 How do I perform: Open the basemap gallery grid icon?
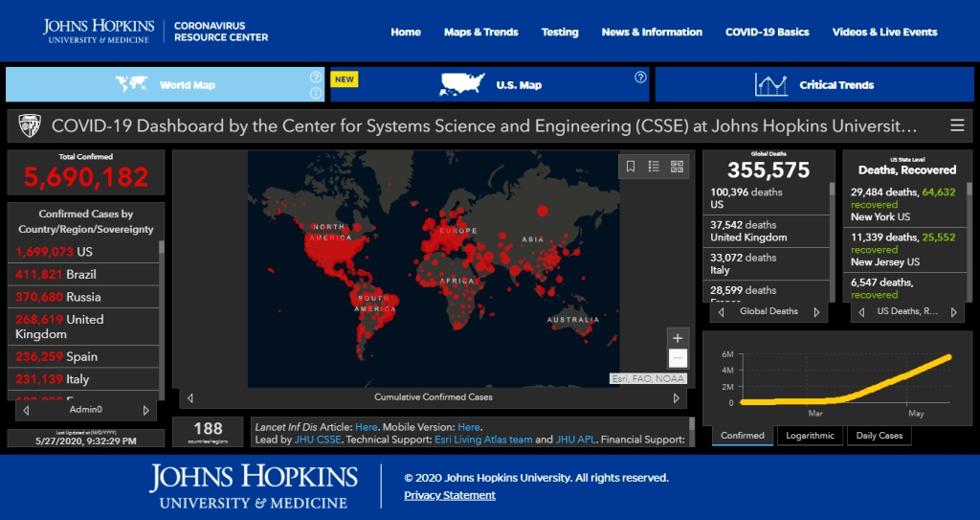click(x=678, y=166)
